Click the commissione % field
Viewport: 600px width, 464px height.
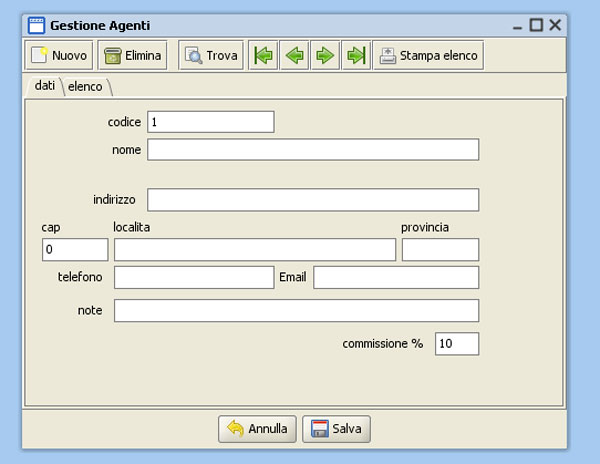(457, 344)
